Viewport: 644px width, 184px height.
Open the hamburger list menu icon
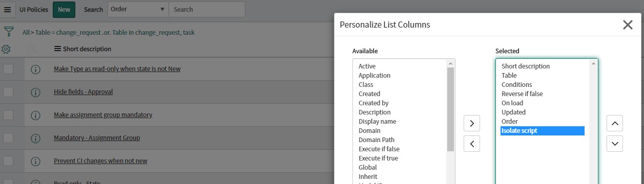tap(7, 9)
